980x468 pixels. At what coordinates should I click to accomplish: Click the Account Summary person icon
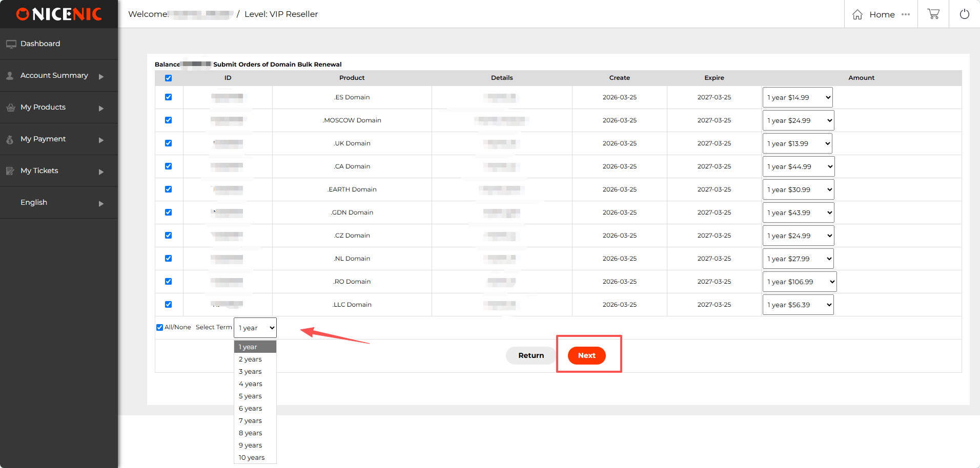10,76
